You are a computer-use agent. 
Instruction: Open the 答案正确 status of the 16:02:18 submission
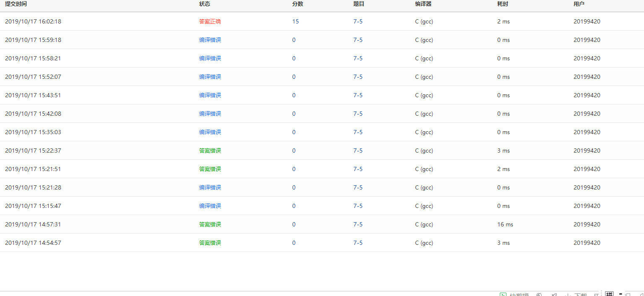point(210,21)
